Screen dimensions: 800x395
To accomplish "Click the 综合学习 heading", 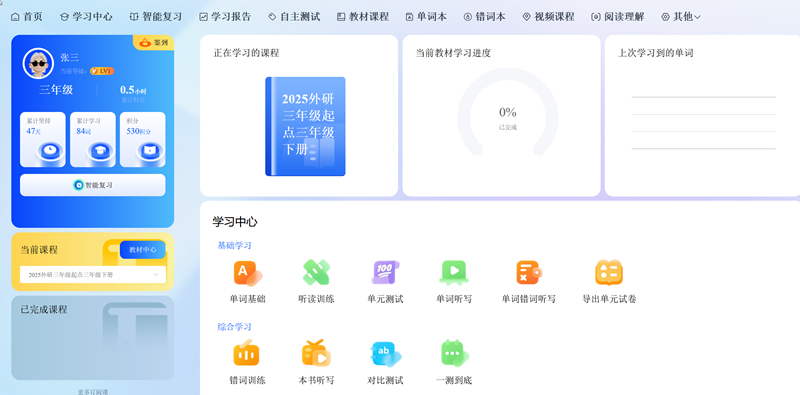I will pos(235,327).
